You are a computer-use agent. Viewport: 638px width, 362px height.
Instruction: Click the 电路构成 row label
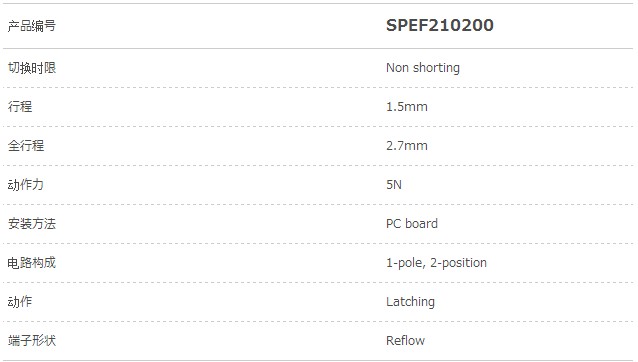tap(32, 263)
